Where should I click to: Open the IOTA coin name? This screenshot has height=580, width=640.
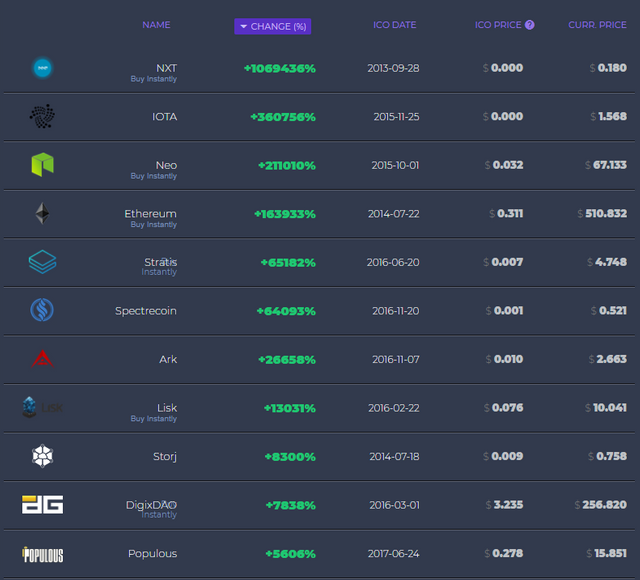tap(164, 117)
